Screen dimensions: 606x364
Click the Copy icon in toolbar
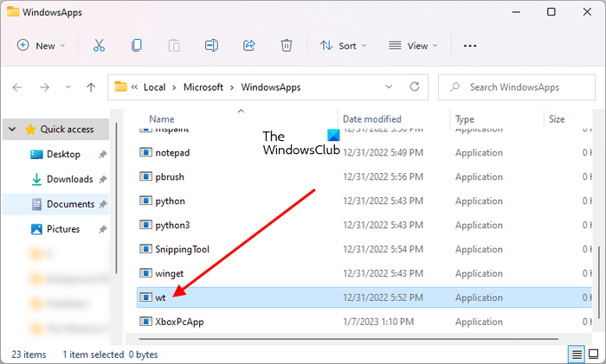pyautogui.click(x=137, y=46)
